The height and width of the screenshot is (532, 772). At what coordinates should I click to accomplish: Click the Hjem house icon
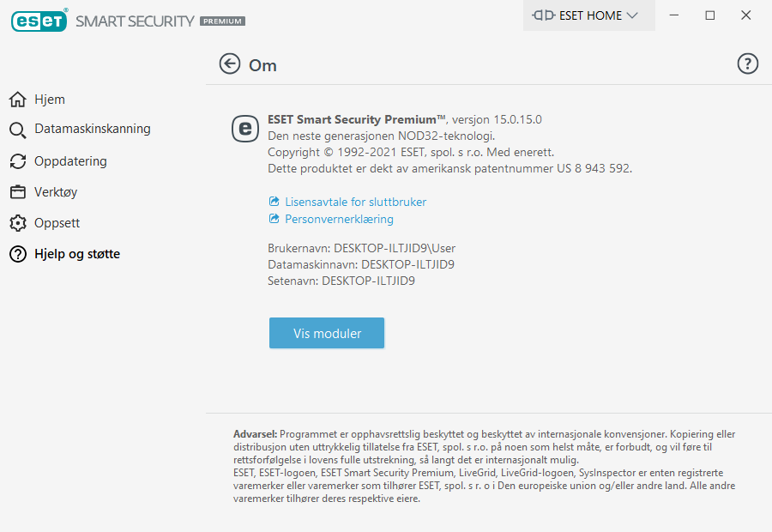18,100
